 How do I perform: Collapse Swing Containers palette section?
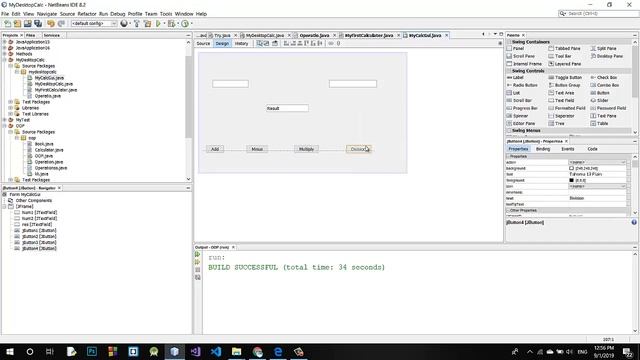(509, 42)
